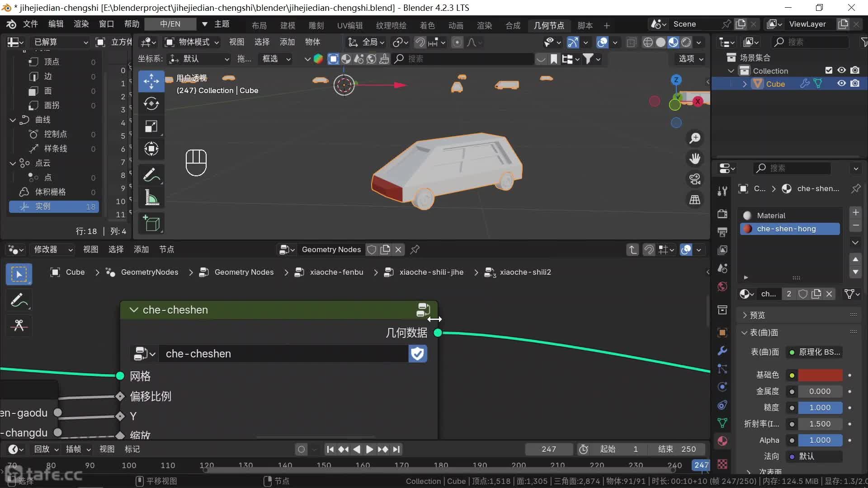868x488 pixels.
Task: Click the camera view icon in viewport
Action: (695, 179)
